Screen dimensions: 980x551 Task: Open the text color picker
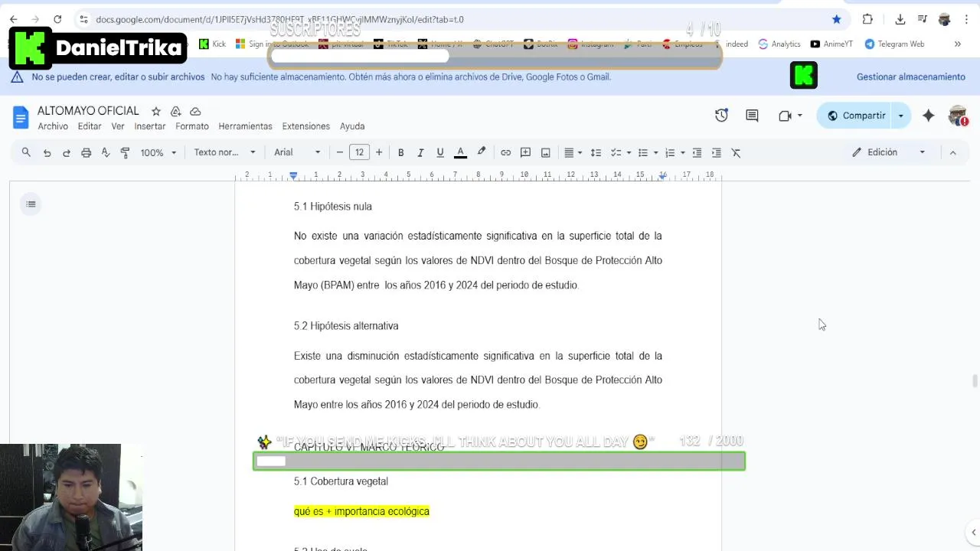pyautogui.click(x=460, y=152)
